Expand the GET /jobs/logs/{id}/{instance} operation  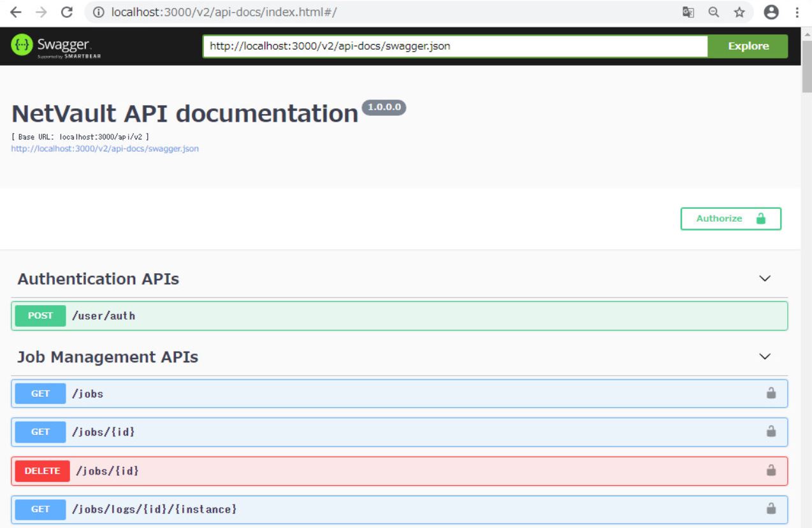[x=400, y=510]
